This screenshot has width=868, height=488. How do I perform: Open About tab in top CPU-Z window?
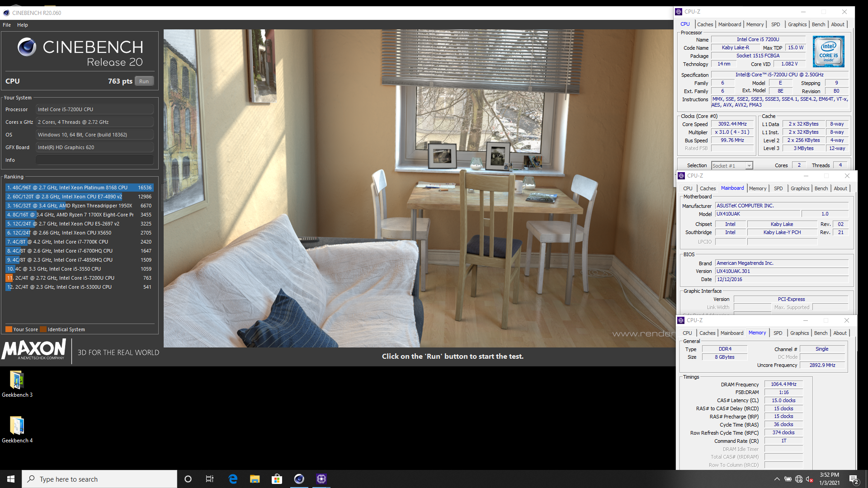click(838, 24)
